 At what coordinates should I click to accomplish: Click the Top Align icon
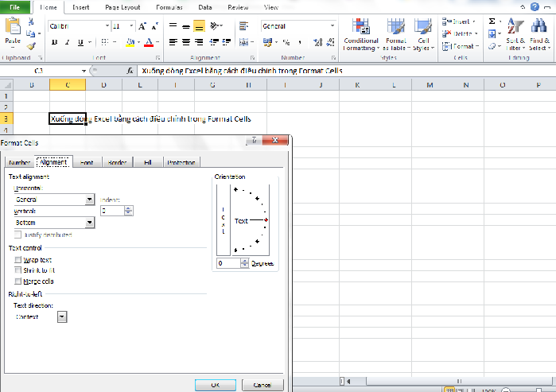tap(173, 26)
